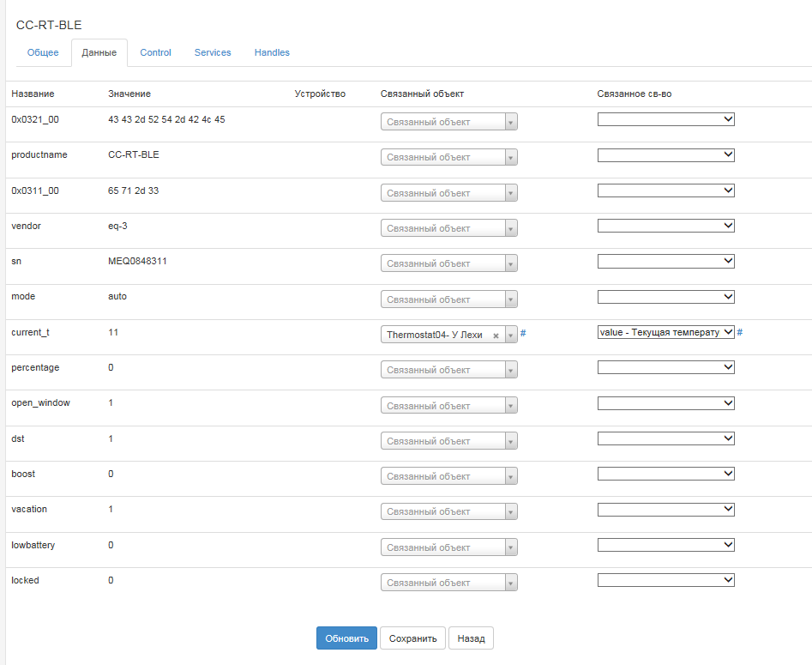The height and width of the screenshot is (665, 812).
Task: Open linked property dropdown for mode row
Action: pyautogui.click(x=665, y=297)
